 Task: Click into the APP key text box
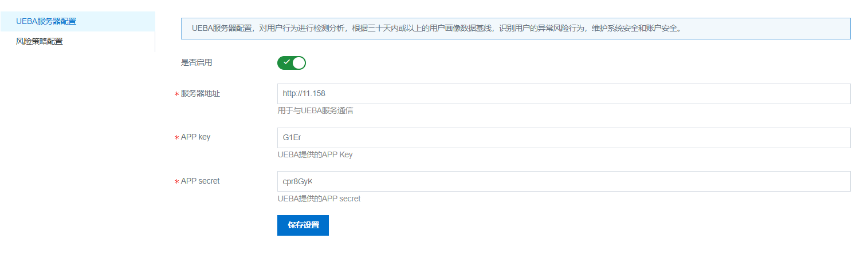(x=563, y=138)
